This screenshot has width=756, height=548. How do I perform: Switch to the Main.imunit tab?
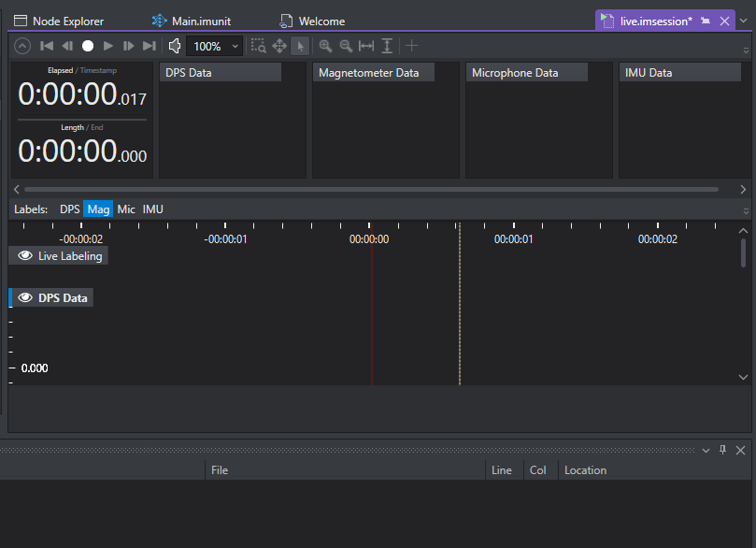click(x=192, y=22)
